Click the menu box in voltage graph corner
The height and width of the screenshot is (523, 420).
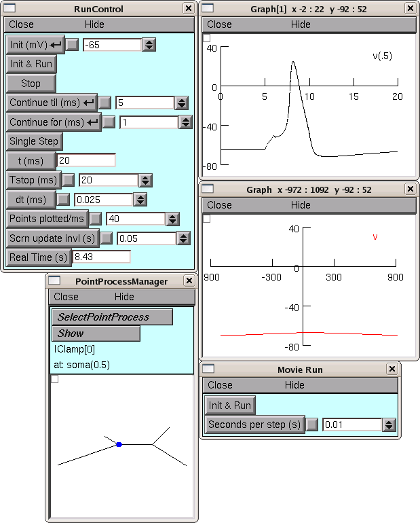click(x=207, y=37)
